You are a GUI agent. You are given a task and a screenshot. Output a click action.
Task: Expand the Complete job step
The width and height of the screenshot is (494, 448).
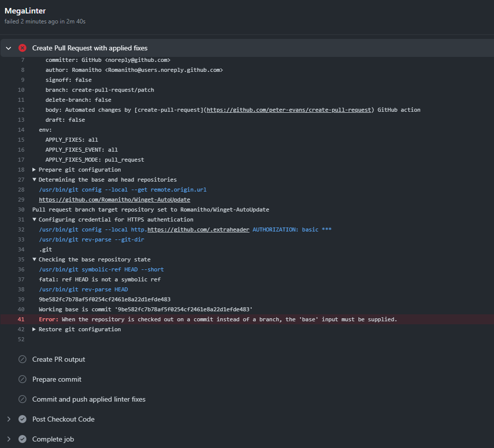[x=8, y=439]
